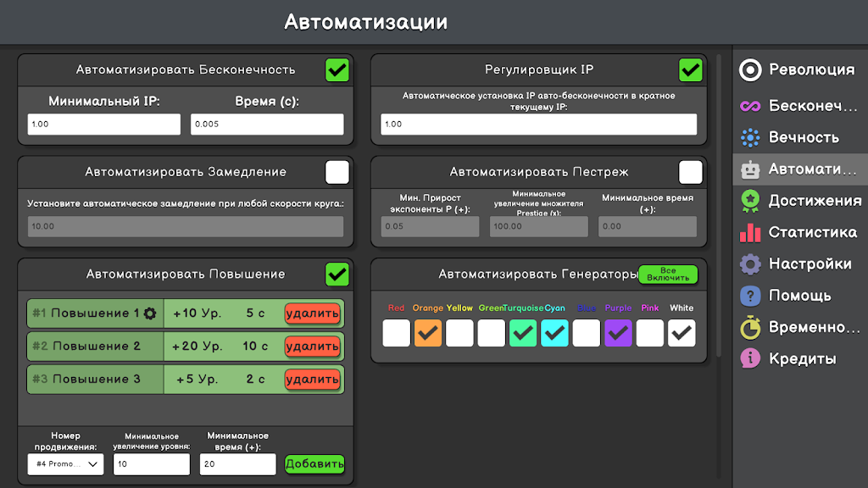Enable Автоматизировать Замедление checkbox
This screenshot has width=868, height=488.
[337, 172]
